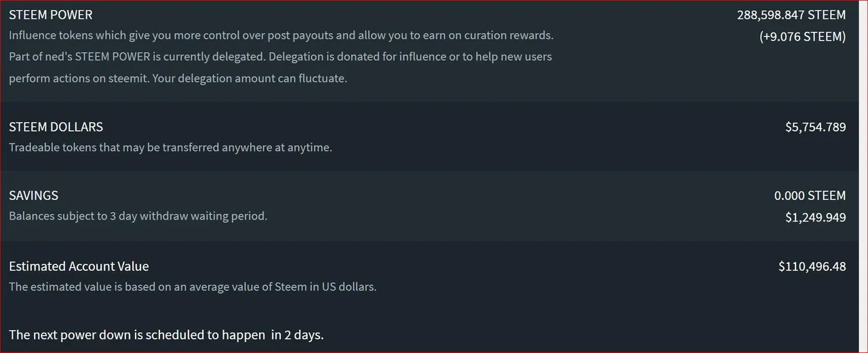
Task: Open the 288,598.847 STEEM power balance menu
Action: click(791, 15)
